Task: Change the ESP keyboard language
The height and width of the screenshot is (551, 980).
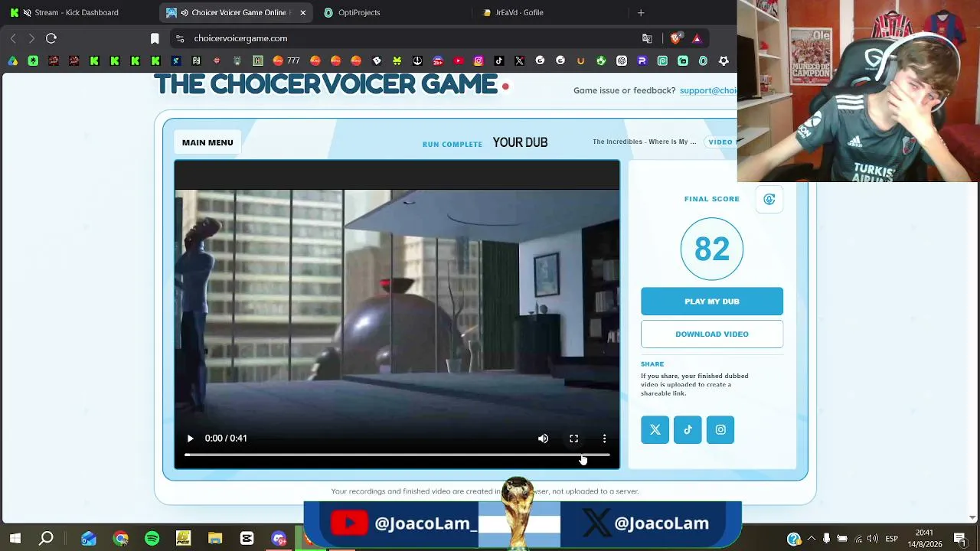Action: coord(892,539)
